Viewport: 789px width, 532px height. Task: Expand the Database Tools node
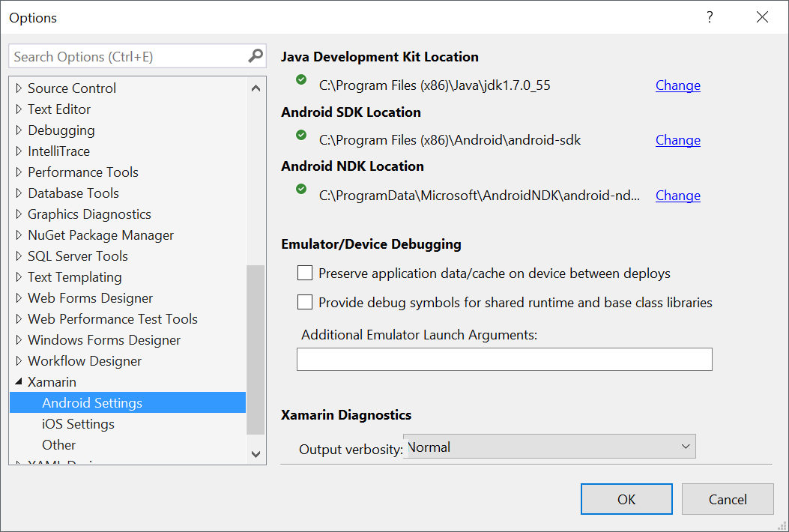coord(19,193)
